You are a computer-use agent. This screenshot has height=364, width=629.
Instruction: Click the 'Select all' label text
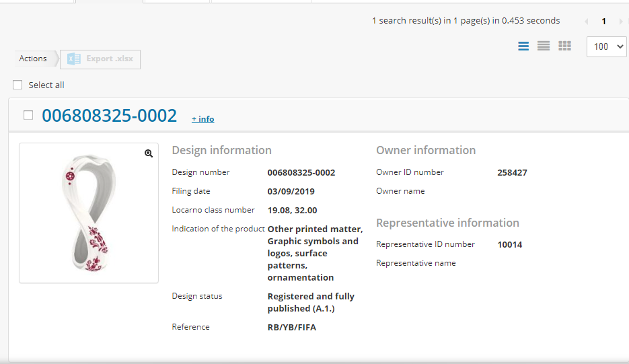click(46, 85)
